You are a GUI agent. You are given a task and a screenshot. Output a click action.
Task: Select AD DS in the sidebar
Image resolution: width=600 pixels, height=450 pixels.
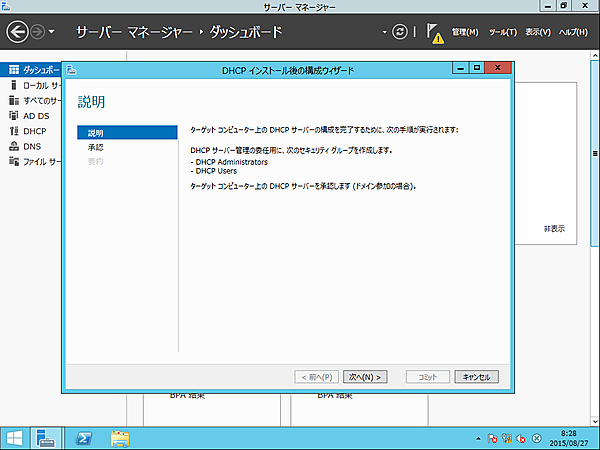pos(31,116)
